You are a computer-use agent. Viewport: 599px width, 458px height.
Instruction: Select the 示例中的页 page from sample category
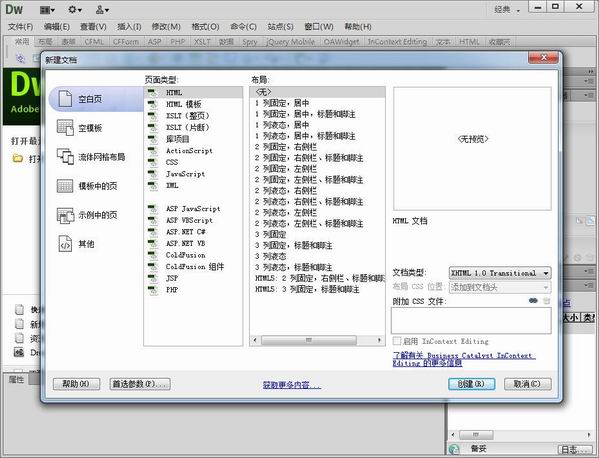click(87, 215)
